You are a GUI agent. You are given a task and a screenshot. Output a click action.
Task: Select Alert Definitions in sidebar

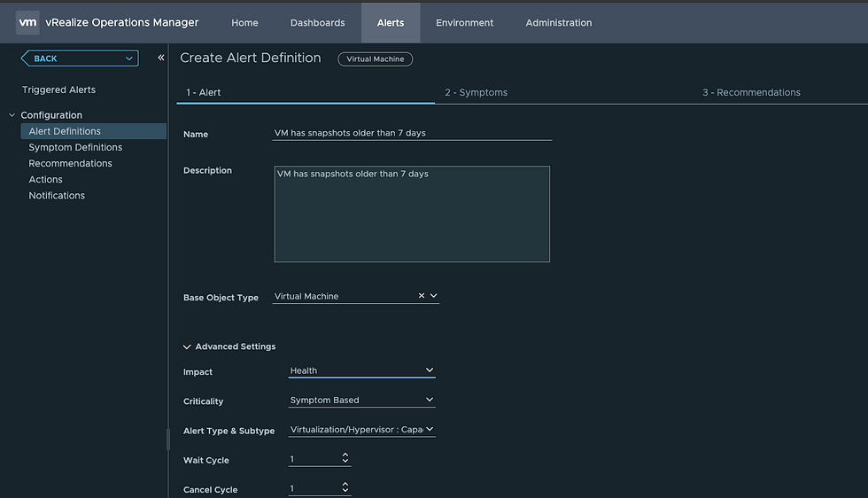(x=94, y=131)
